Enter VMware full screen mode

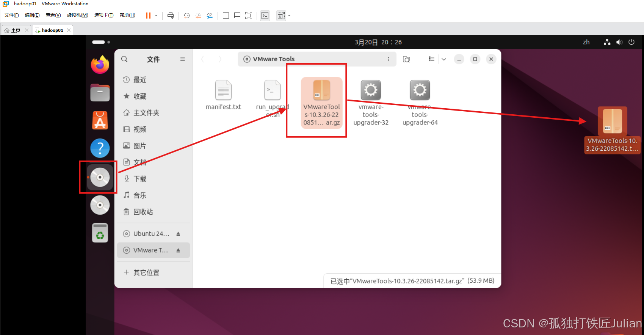click(x=249, y=16)
